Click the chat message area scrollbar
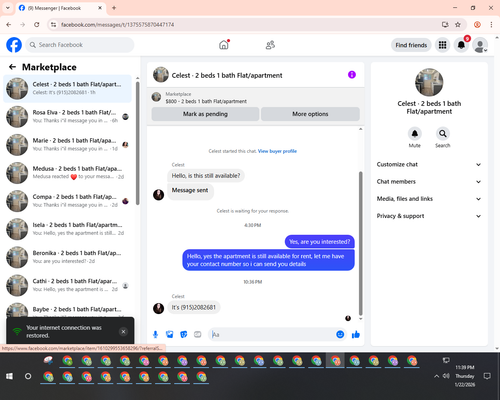 pyautogui.click(x=360, y=243)
